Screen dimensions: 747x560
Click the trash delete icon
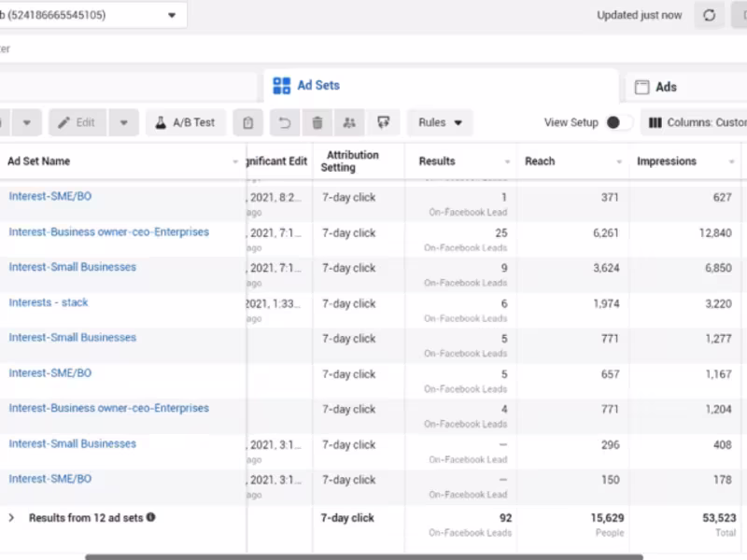(317, 122)
